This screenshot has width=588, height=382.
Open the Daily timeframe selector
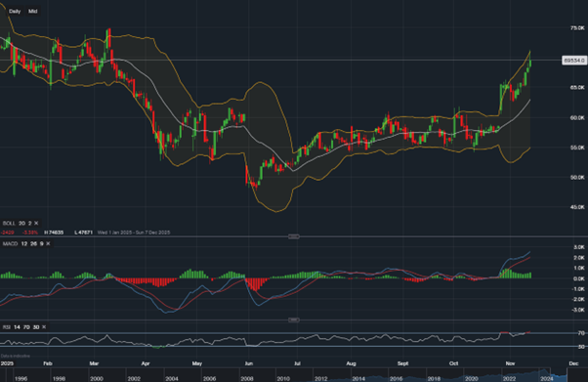(x=15, y=12)
